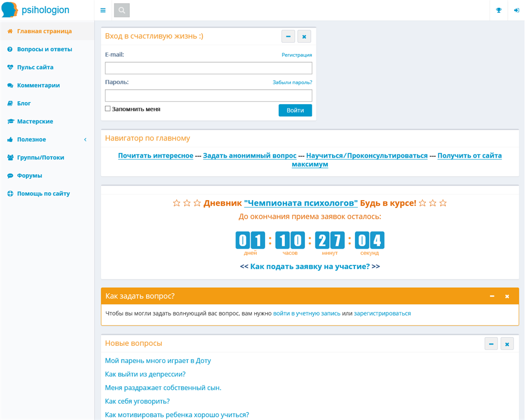This screenshot has width=525, height=420.
Task: Click the sign-in arrow icon in header
Action: (x=516, y=10)
